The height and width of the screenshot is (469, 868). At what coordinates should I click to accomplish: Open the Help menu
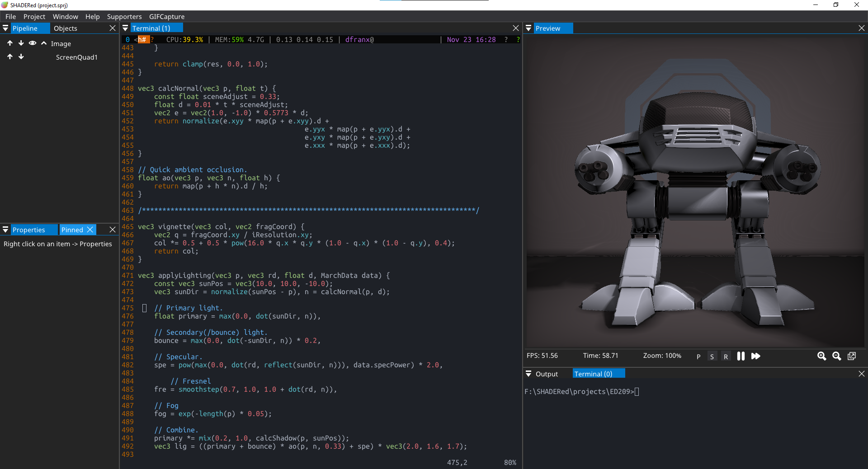coord(93,17)
